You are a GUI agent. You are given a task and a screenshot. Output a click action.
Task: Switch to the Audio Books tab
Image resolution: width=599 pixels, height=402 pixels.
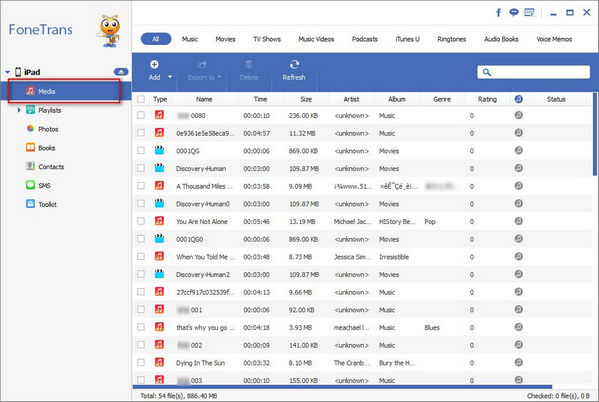pyautogui.click(x=501, y=39)
